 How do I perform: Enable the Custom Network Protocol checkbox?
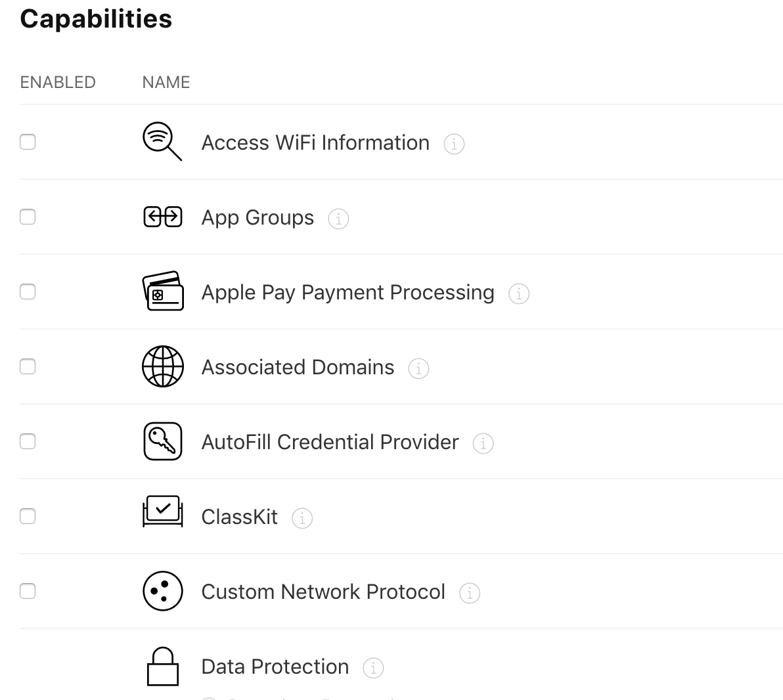pyautogui.click(x=28, y=591)
